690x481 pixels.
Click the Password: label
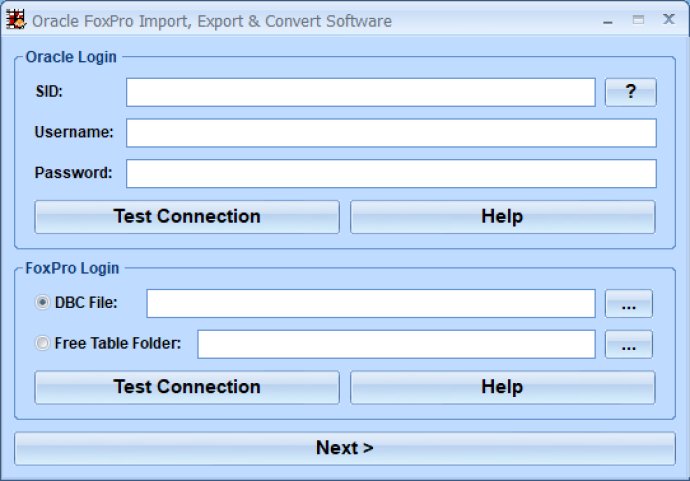coord(73,173)
